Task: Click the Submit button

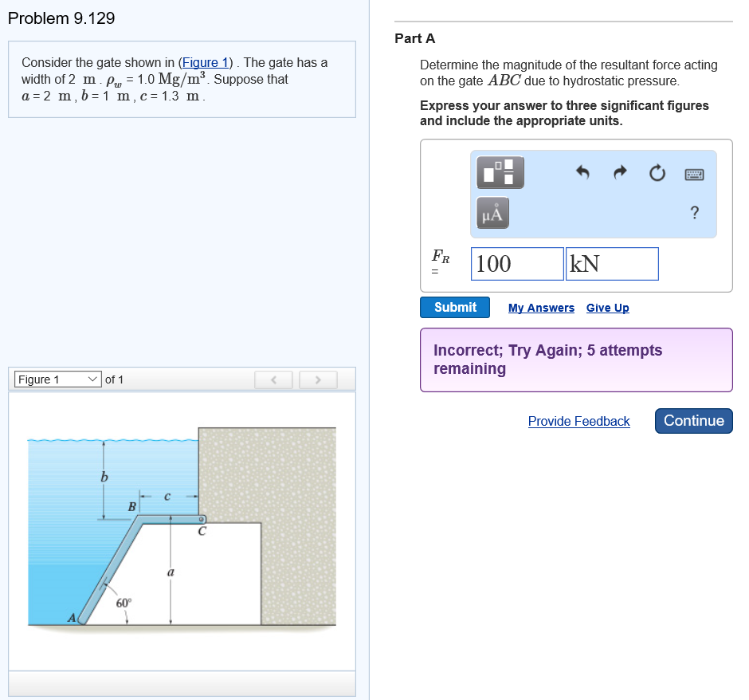Action: click(x=454, y=307)
